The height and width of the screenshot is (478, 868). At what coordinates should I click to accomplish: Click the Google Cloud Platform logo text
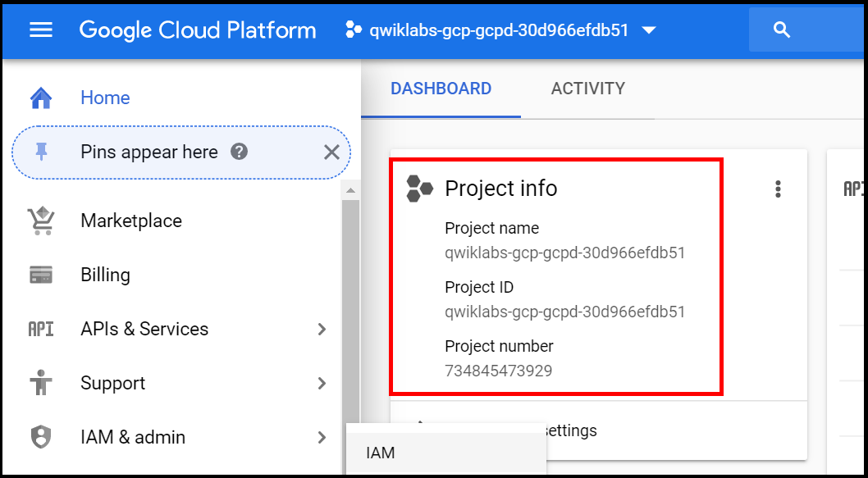198,30
